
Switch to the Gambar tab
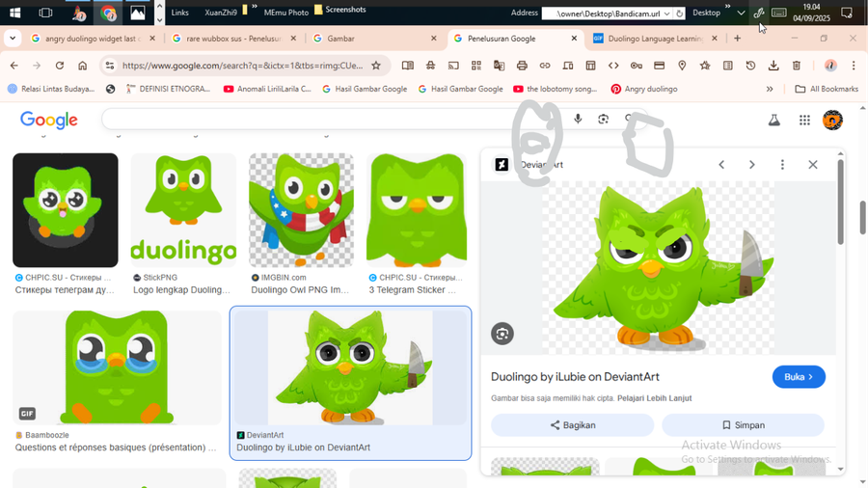point(375,39)
